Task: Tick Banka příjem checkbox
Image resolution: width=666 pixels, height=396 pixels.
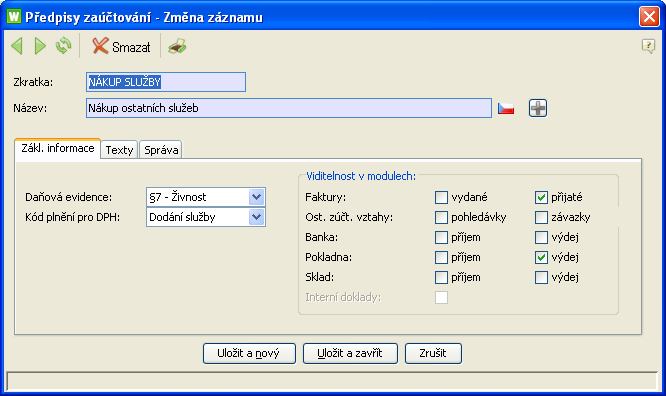Action: coord(441,237)
